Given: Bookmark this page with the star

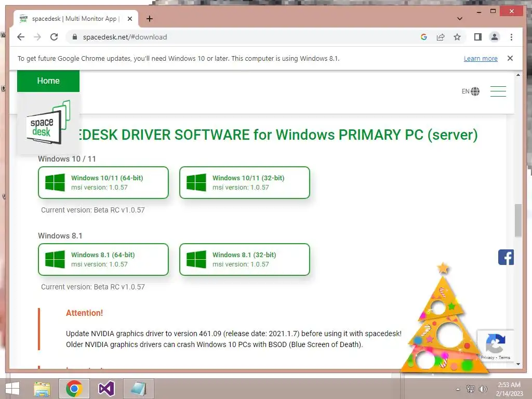Looking at the screenshot, I should click(x=457, y=37).
